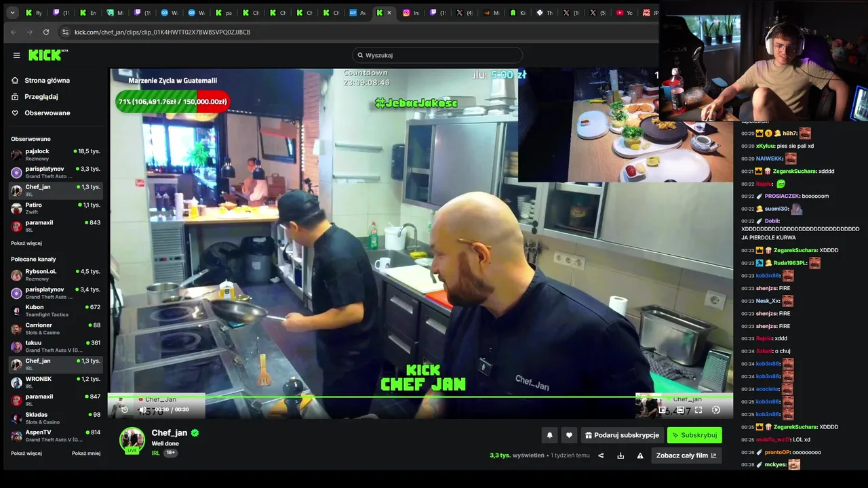Viewport: 868px width, 488px height.
Task: Click the KICK logo
Action: (47, 55)
